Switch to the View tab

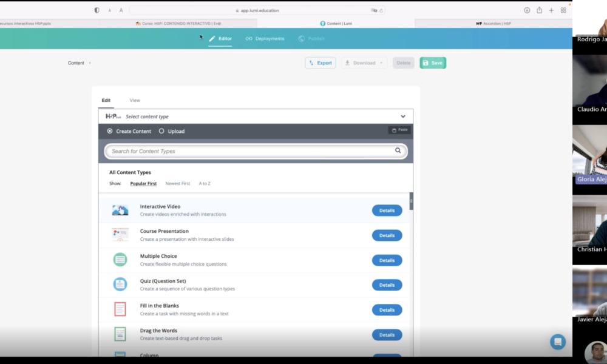coord(135,100)
